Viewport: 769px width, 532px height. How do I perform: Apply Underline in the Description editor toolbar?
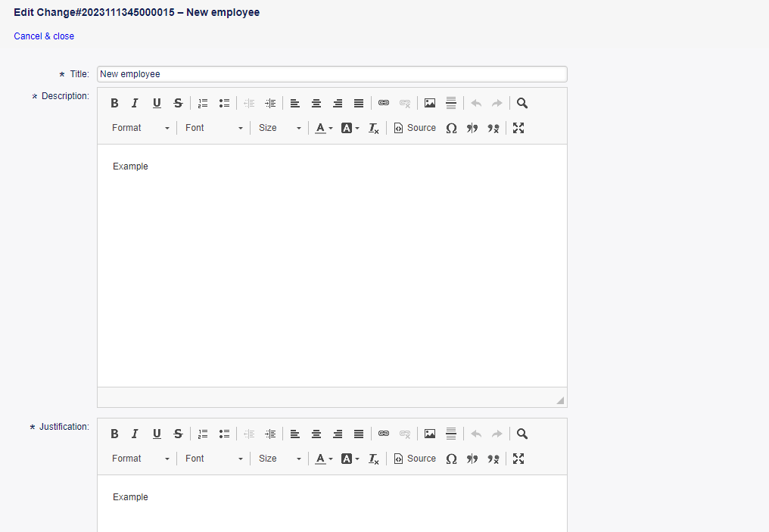coord(157,104)
